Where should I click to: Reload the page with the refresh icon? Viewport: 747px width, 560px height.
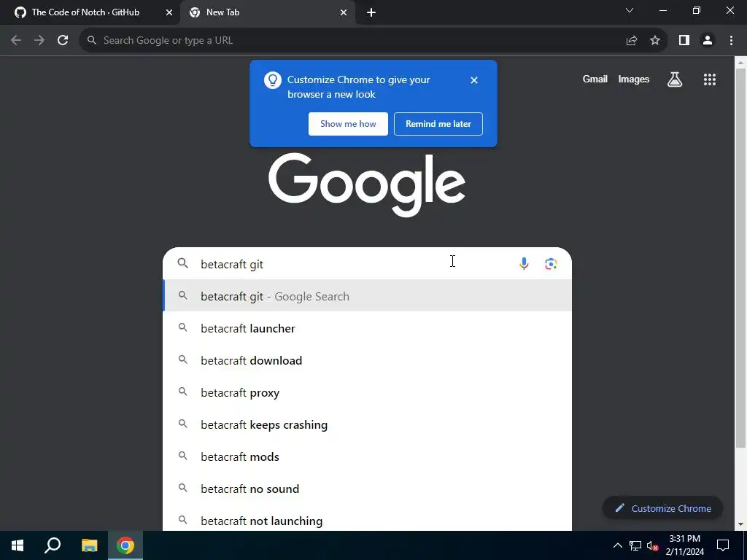pyautogui.click(x=63, y=41)
